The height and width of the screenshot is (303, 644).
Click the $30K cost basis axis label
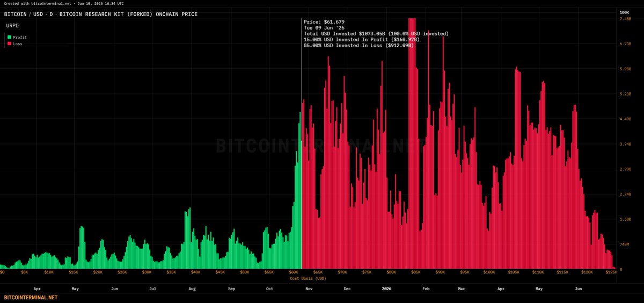pos(147,272)
